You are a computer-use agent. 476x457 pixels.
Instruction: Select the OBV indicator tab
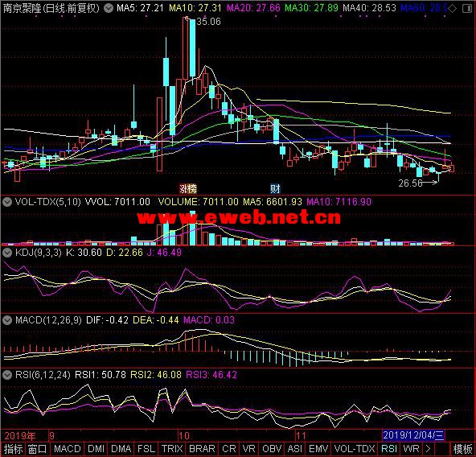click(272, 449)
